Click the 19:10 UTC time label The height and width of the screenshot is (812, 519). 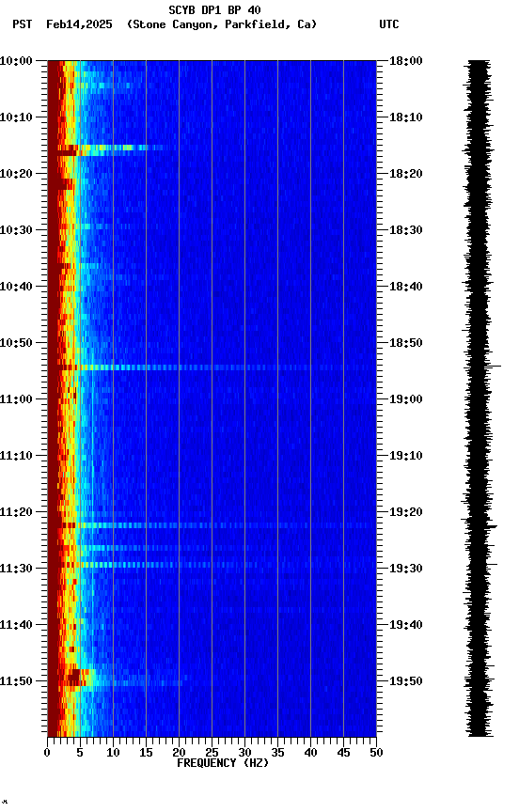(x=406, y=456)
